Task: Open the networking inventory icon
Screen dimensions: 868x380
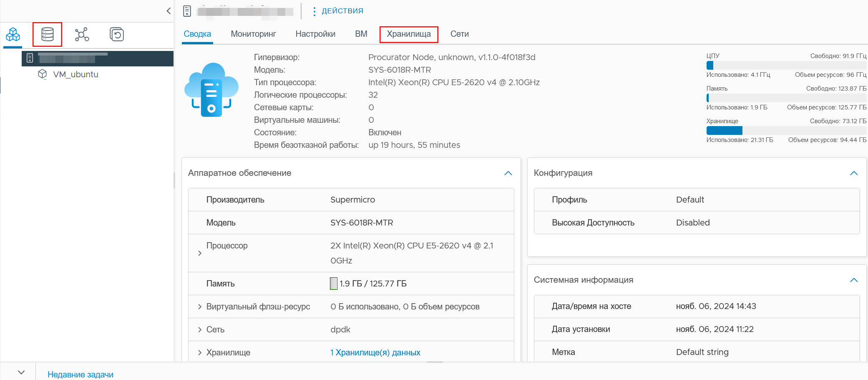Action: (82, 34)
